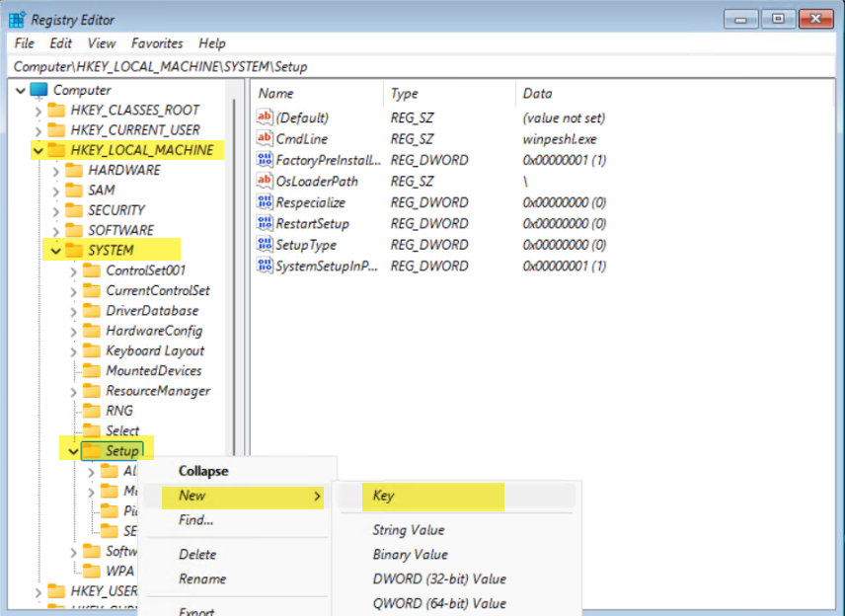This screenshot has height=616, width=845.
Task: Choose Key from New submenu
Action: click(x=384, y=496)
